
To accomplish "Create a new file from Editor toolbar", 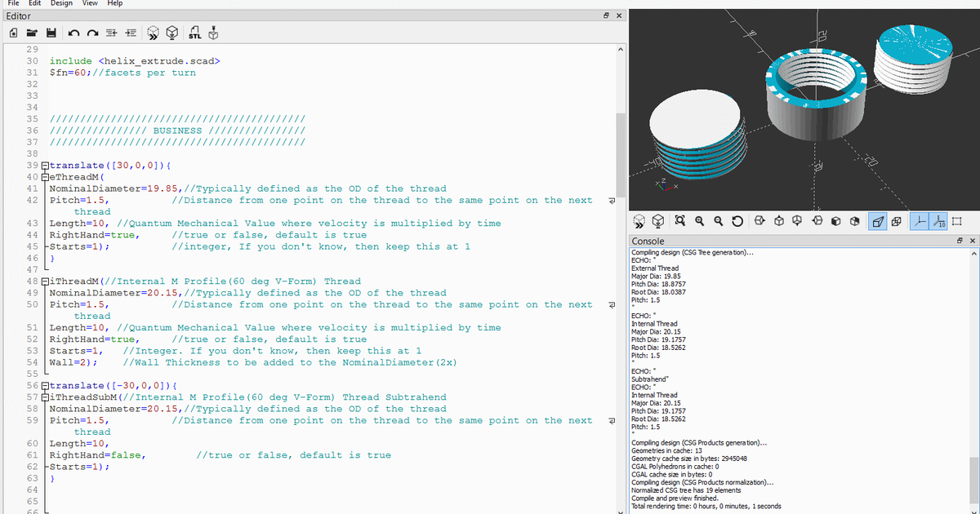I will pyautogui.click(x=14, y=33).
